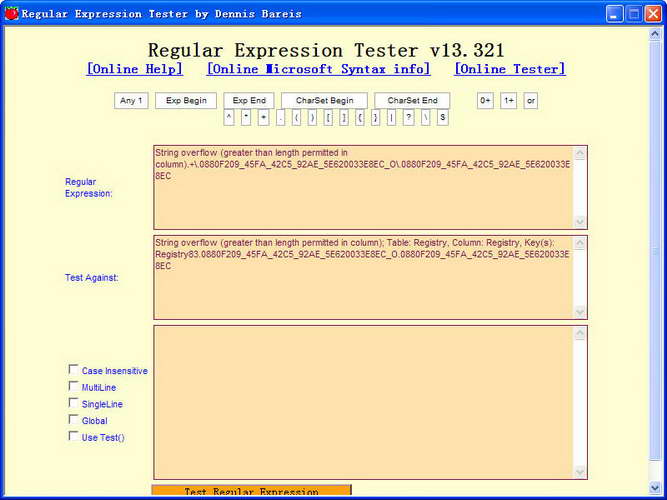Insert the dollar sign $ symbol

tap(442, 117)
